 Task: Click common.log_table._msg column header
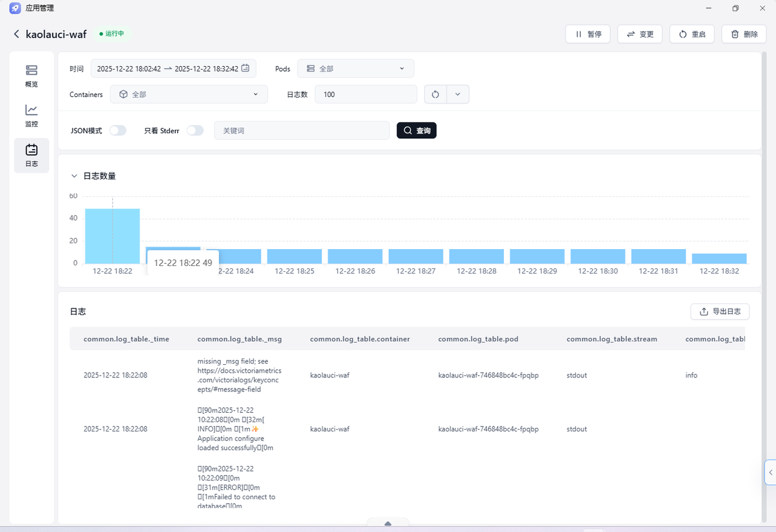coord(239,339)
